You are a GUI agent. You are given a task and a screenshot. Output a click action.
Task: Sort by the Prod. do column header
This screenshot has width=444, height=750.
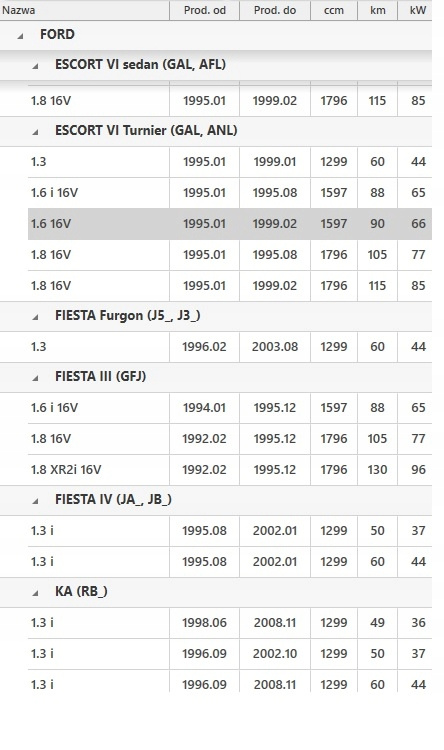pos(275,10)
